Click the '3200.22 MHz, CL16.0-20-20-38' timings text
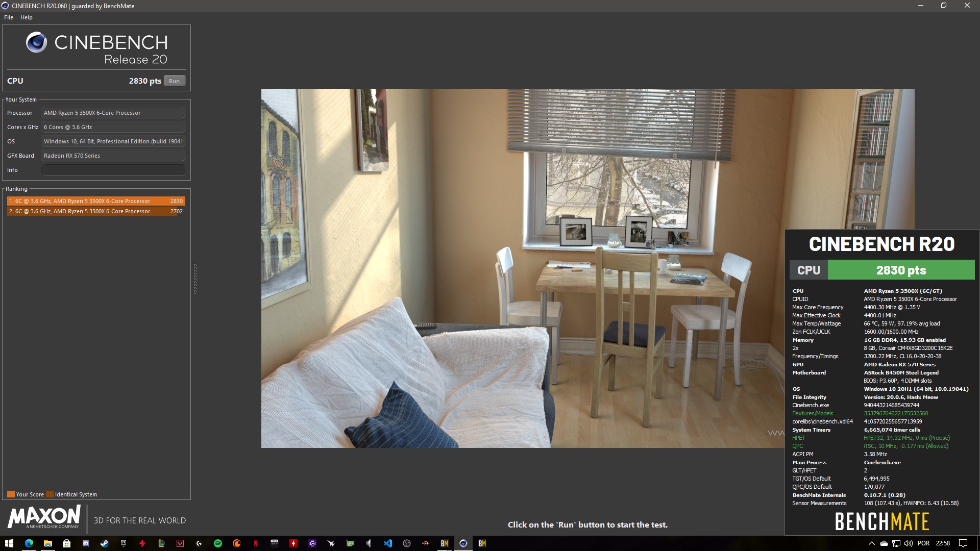The height and width of the screenshot is (551, 980). pyautogui.click(x=902, y=356)
